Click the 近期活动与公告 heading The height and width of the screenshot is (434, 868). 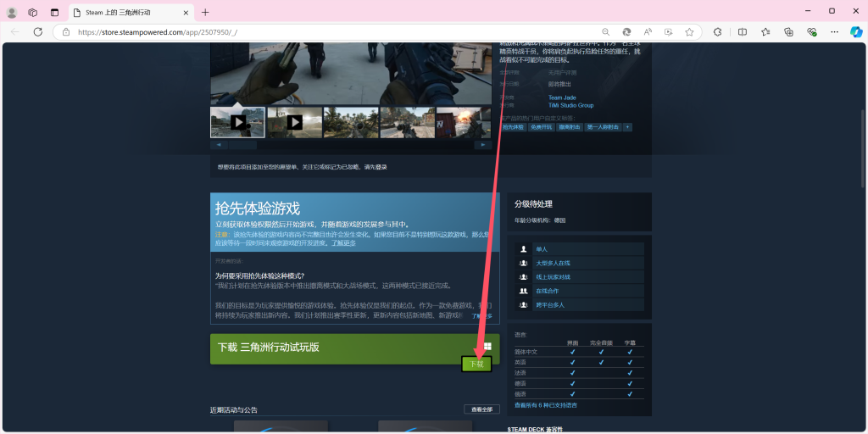tap(234, 410)
